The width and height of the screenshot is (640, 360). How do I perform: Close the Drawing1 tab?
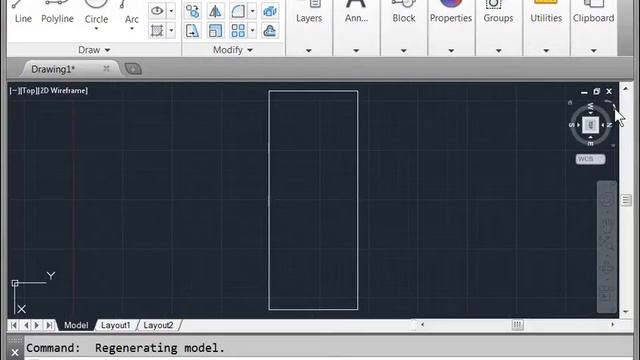click(x=107, y=69)
